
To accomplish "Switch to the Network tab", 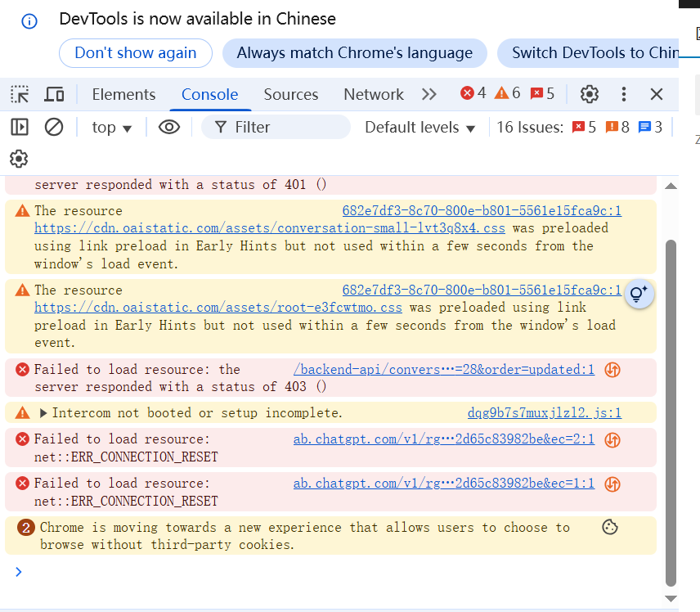I will tap(373, 94).
